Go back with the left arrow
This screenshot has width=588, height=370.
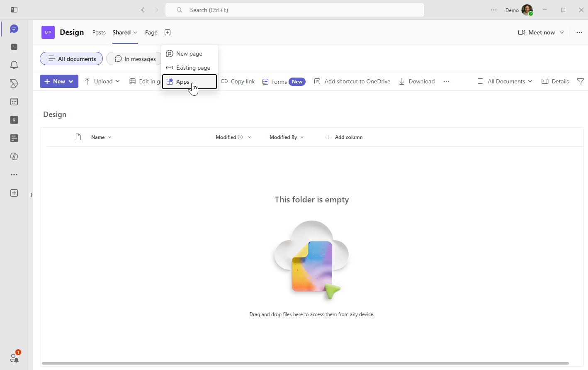[x=143, y=10]
